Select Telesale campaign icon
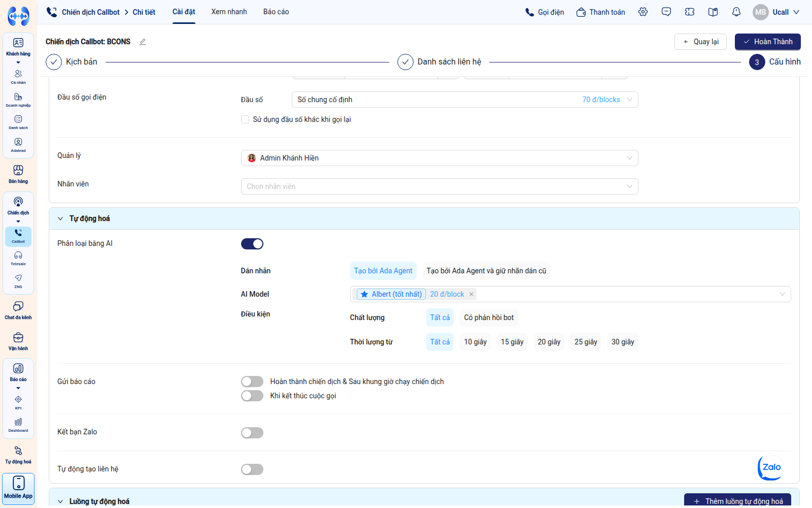This screenshot has width=812, height=508. pyautogui.click(x=18, y=258)
